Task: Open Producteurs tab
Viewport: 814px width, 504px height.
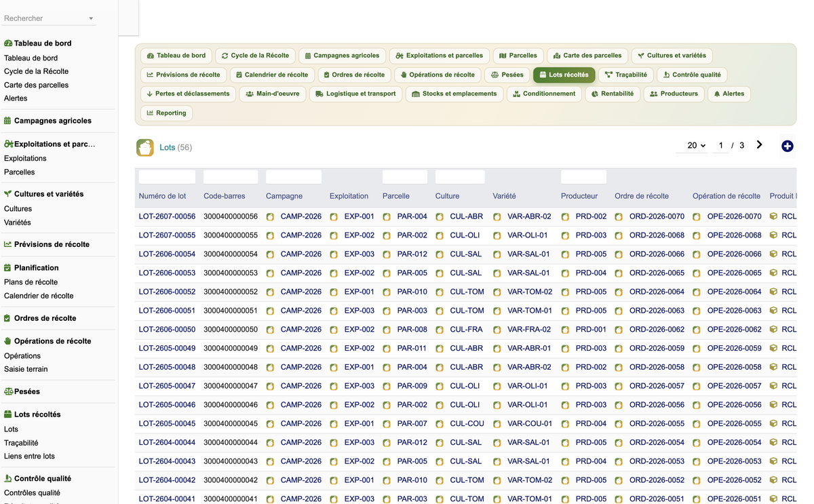Action: 674,94
